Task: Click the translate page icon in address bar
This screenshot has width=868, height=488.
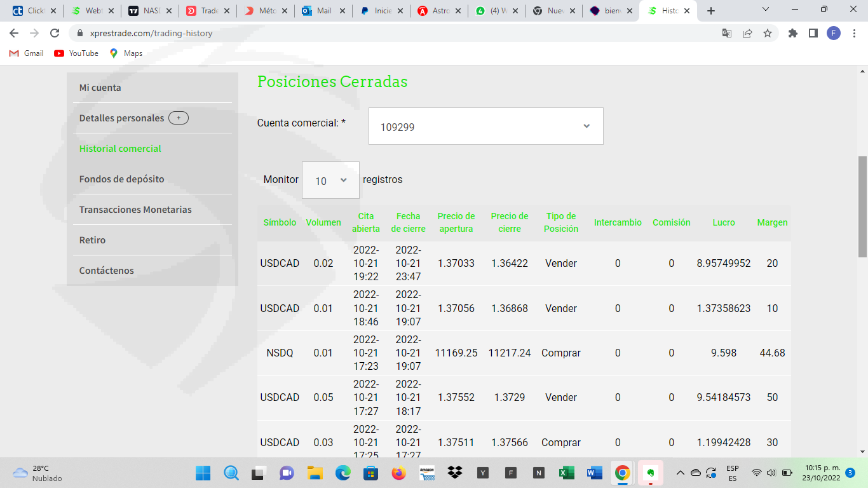Action: click(727, 33)
